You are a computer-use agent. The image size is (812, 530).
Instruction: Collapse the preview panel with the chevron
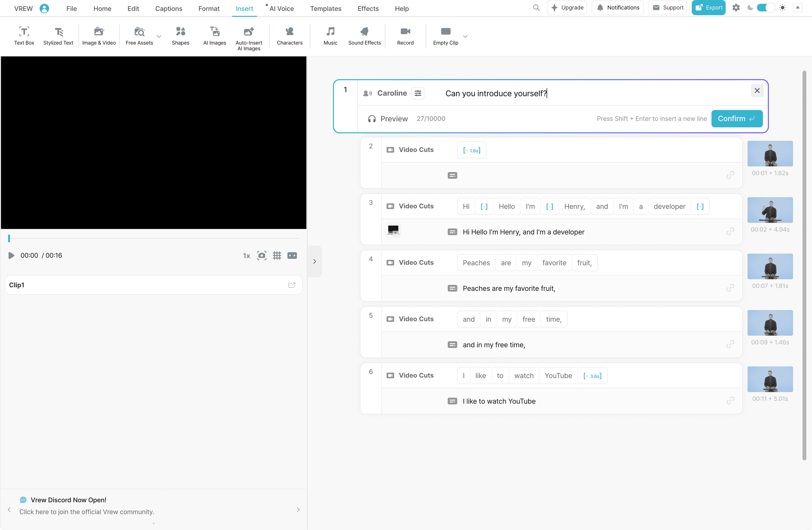[314, 262]
